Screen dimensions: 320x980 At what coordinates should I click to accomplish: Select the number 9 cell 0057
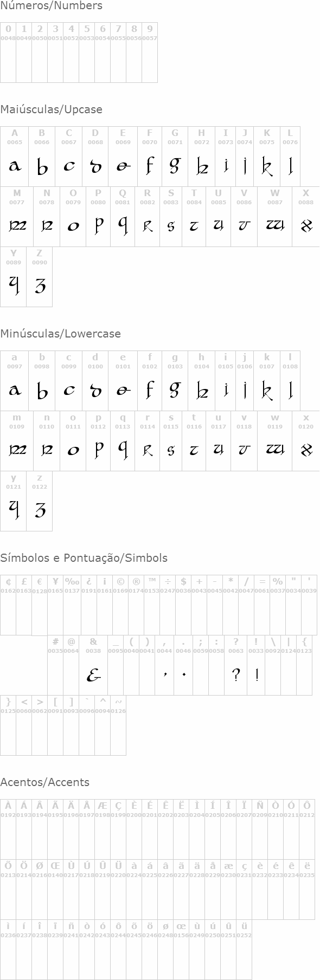(x=150, y=53)
